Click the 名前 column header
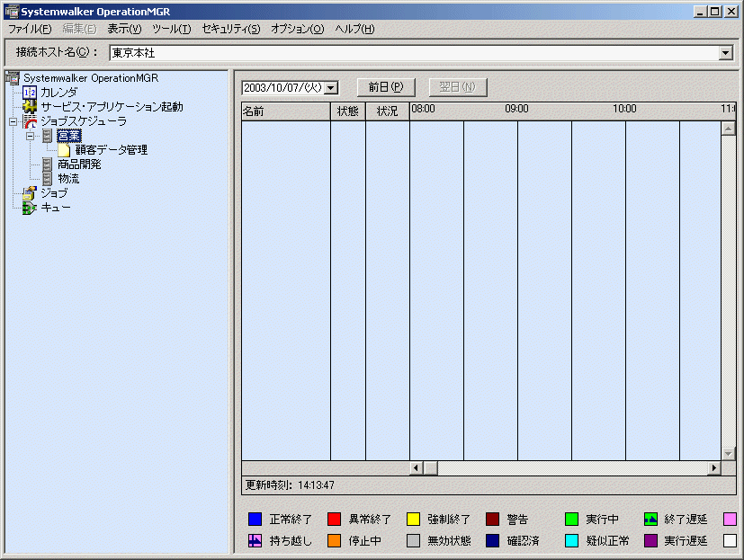This screenshot has height=560, width=744. [286, 111]
